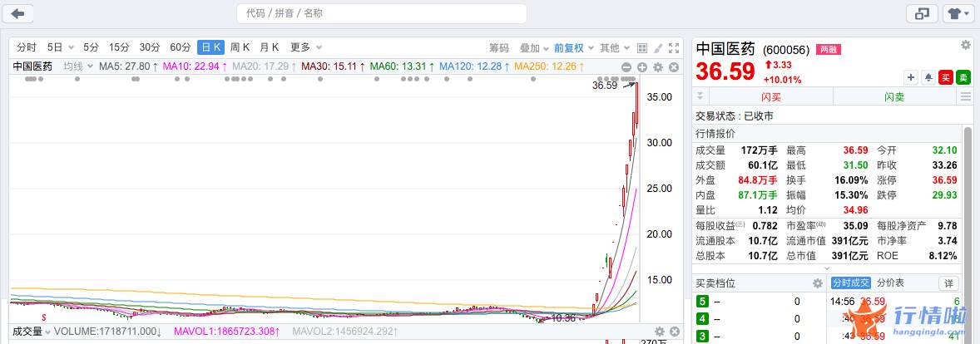Screen dimensions: 980x344
Task: Switch to the 分时 intraday chart
Action: coord(27,47)
